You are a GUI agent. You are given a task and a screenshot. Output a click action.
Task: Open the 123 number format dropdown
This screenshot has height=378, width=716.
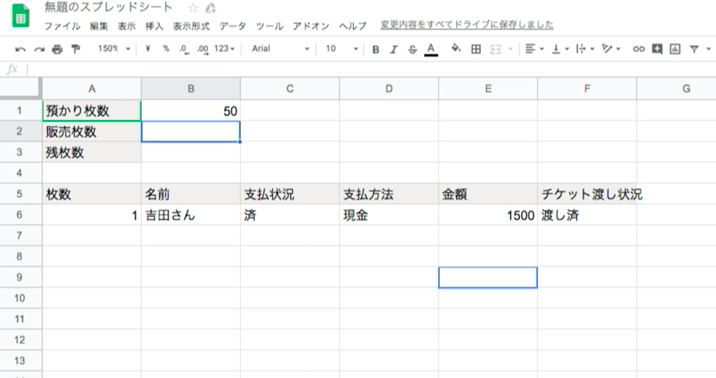coord(224,48)
